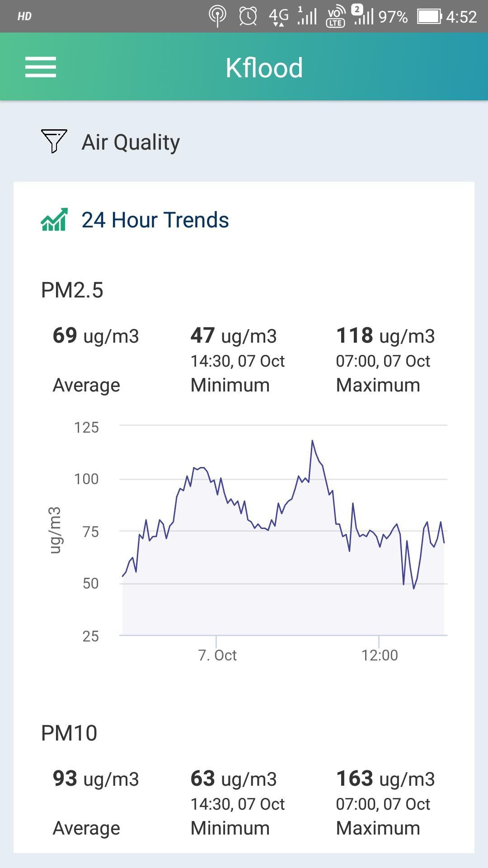Viewport: 488px width, 868px height.
Task: Tap the Kflood app title
Action: coord(264,68)
